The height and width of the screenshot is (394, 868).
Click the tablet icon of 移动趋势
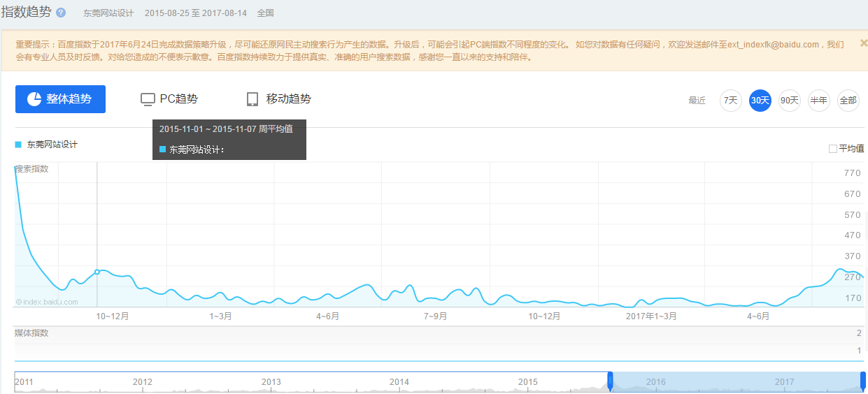tap(252, 99)
